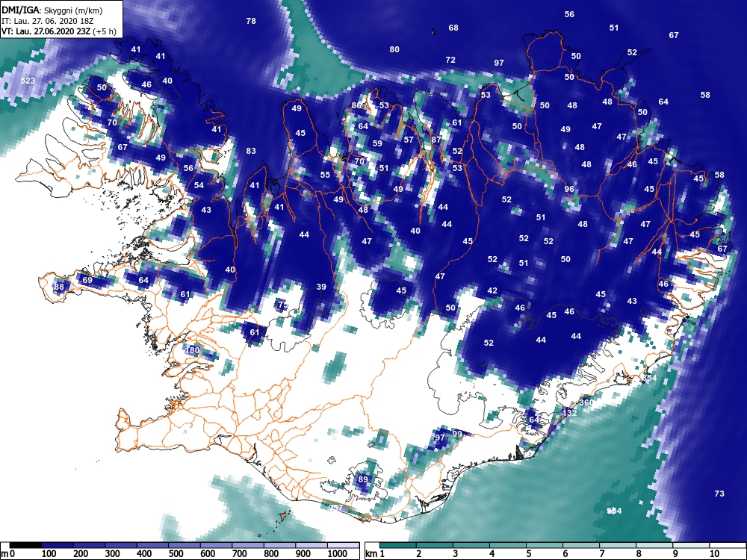
Task: Click the 'km' unit label of legend
Action: (x=371, y=553)
